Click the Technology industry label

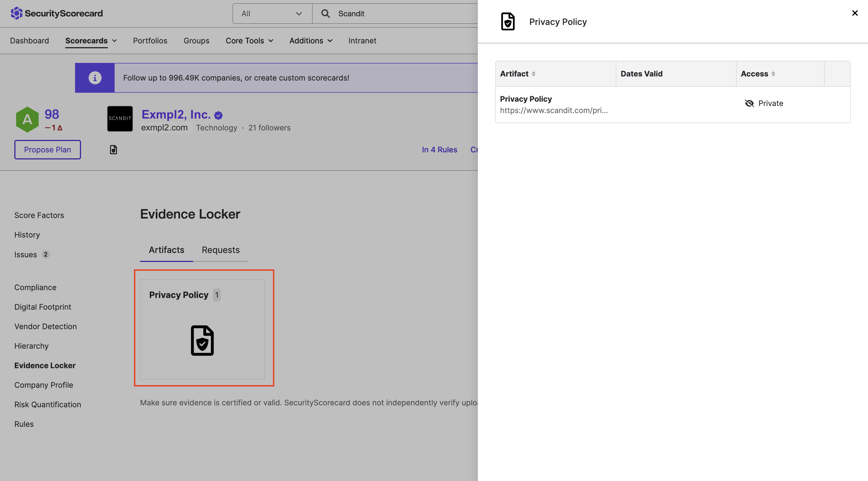click(217, 127)
